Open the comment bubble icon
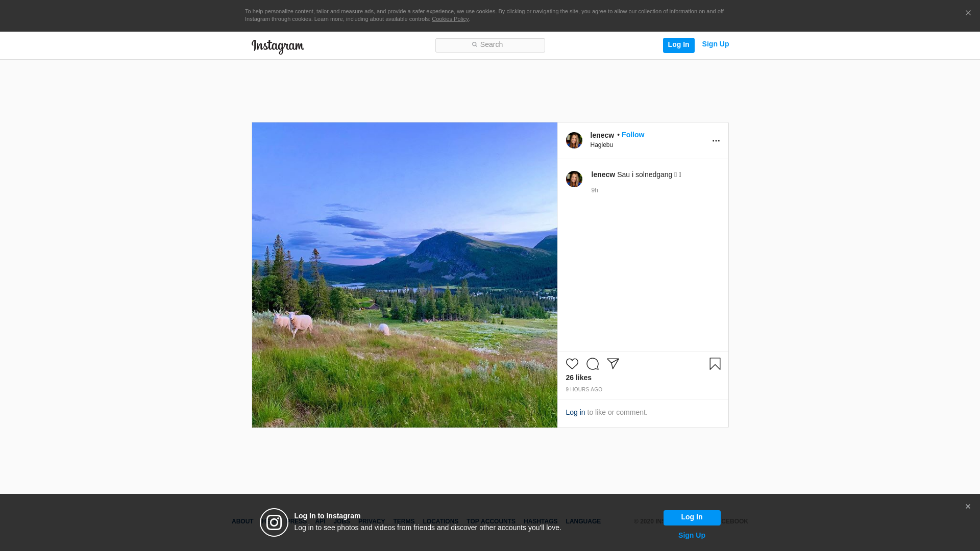The image size is (980, 551). pos(592,364)
